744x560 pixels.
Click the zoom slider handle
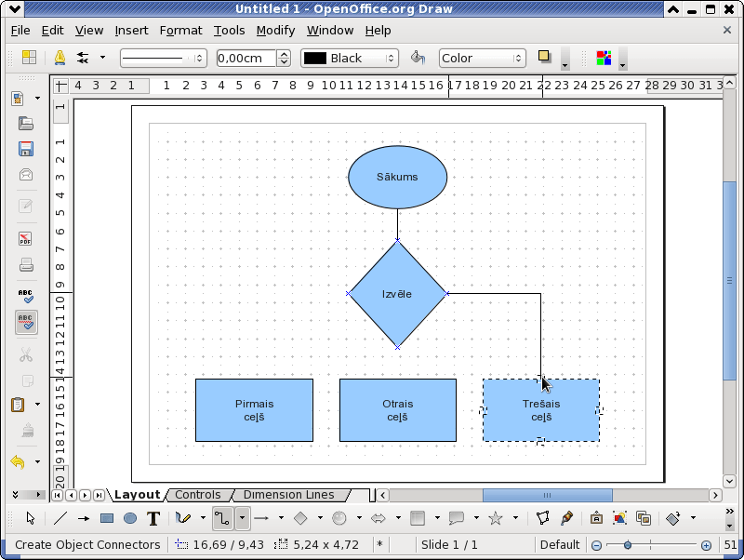(x=627, y=545)
